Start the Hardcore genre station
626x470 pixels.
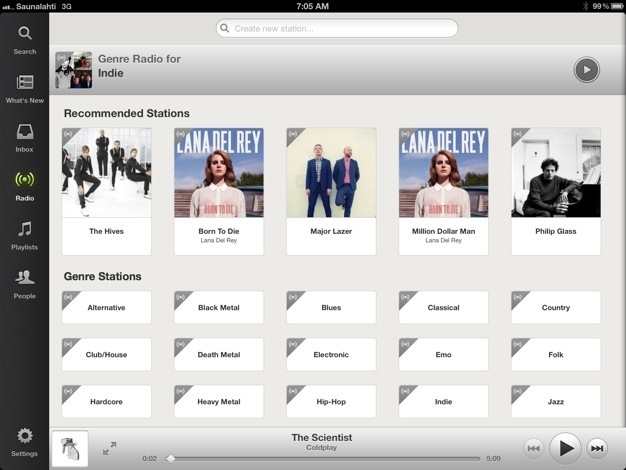[x=107, y=402]
